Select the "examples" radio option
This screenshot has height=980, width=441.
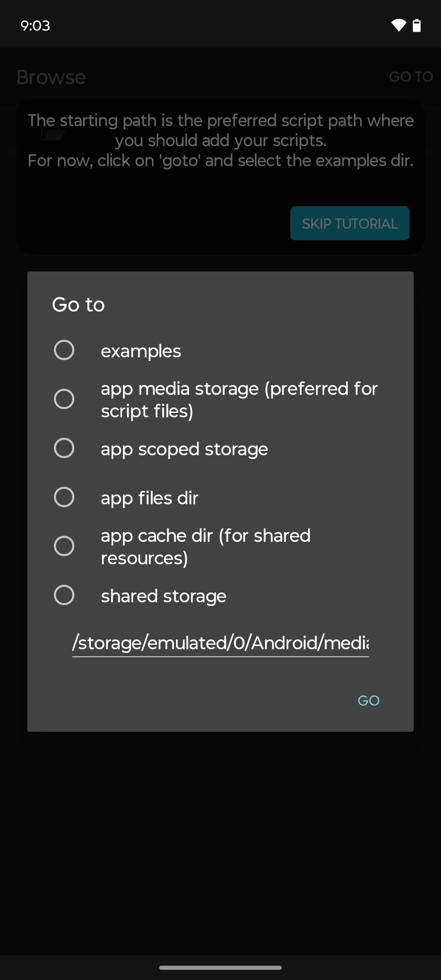point(64,350)
